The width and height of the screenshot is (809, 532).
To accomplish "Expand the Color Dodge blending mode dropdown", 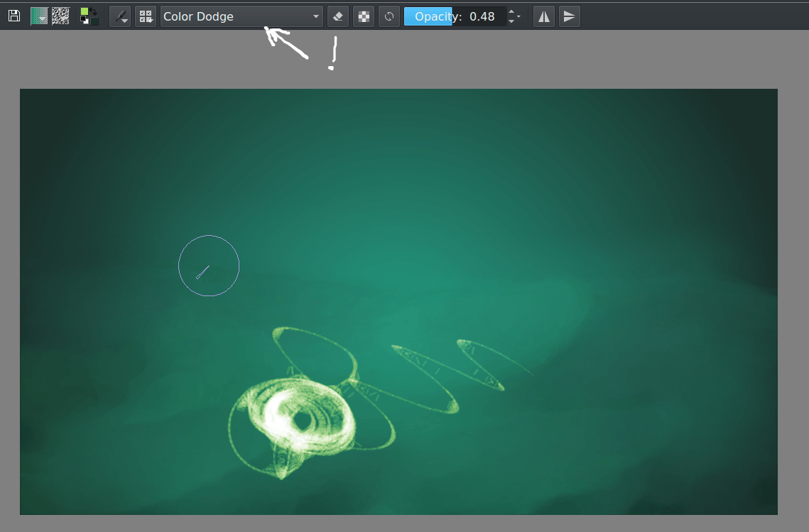I will [x=241, y=16].
